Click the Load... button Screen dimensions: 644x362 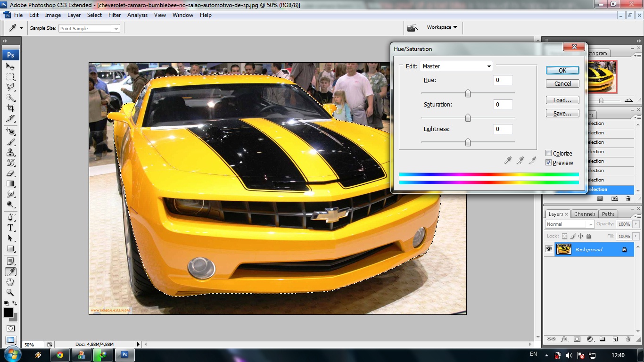(x=562, y=100)
